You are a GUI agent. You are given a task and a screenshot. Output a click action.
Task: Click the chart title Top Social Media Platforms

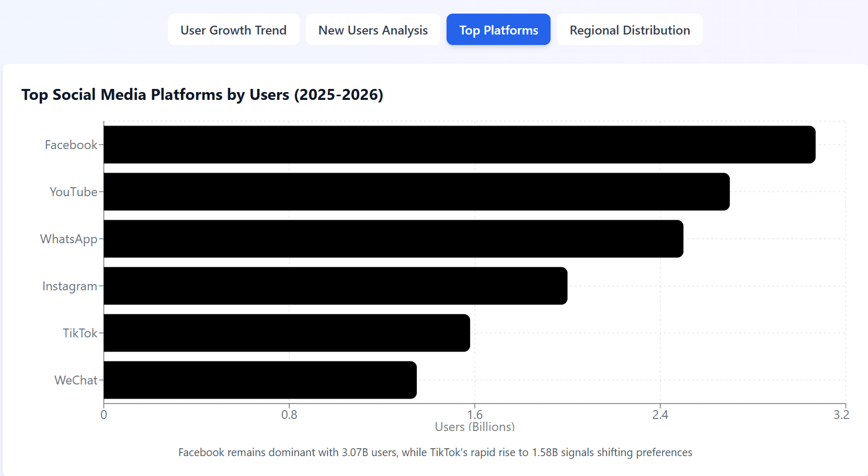[x=202, y=95]
